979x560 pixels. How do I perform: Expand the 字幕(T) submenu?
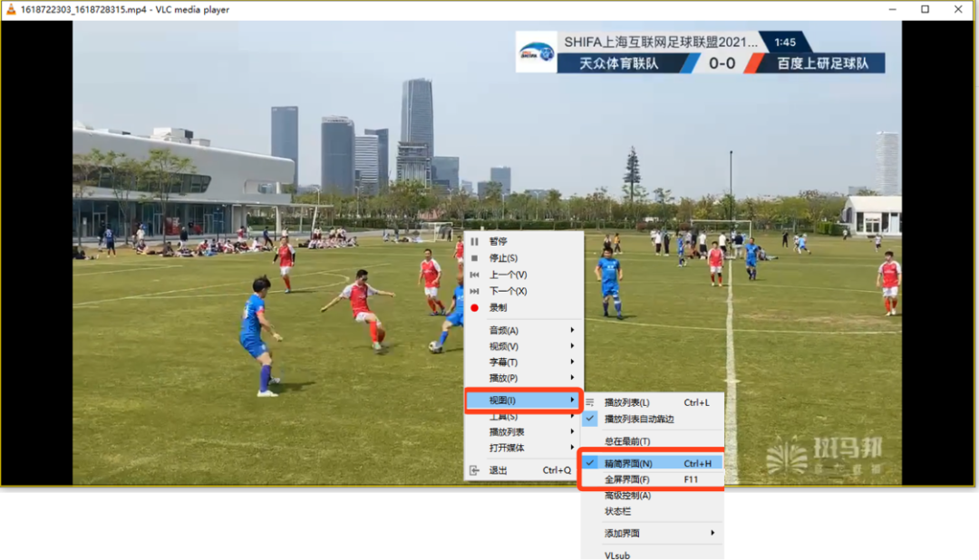tap(525, 362)
